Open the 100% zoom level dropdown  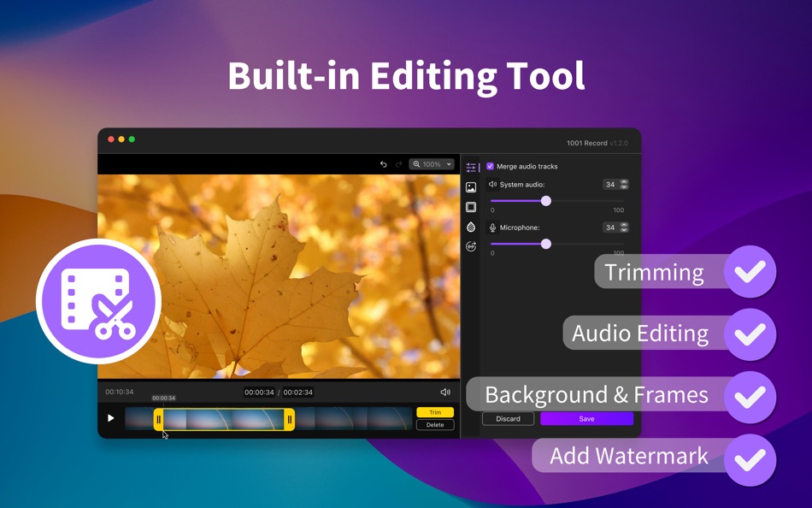coord(432,164)
